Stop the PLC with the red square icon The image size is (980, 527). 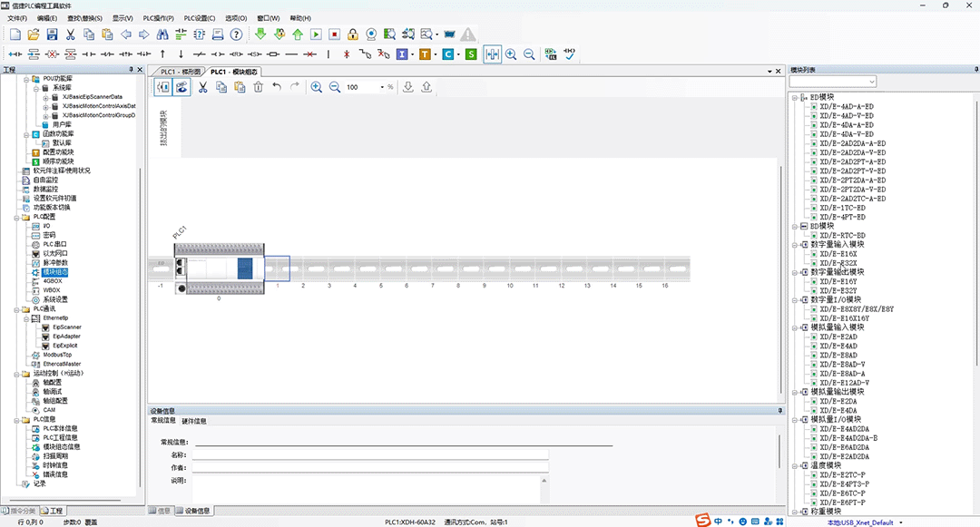tap(334, 34)
